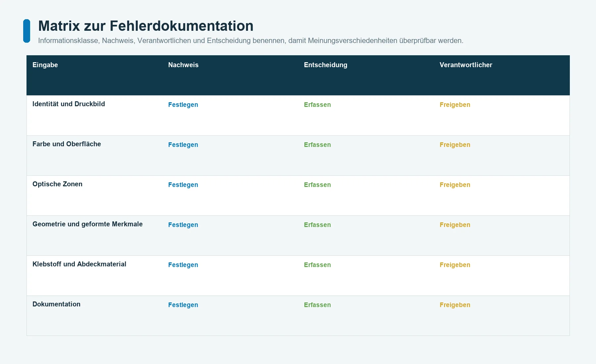
Task: Click 'Geometrie und geformte Merkmale' row label
Action: click(87, 224)
